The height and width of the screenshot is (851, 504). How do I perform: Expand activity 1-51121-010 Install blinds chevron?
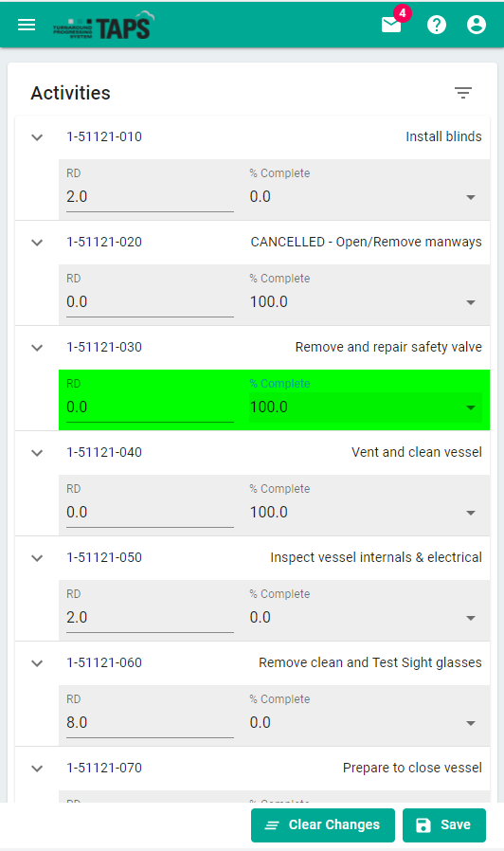pyautogui.click(x=37, y=137)
